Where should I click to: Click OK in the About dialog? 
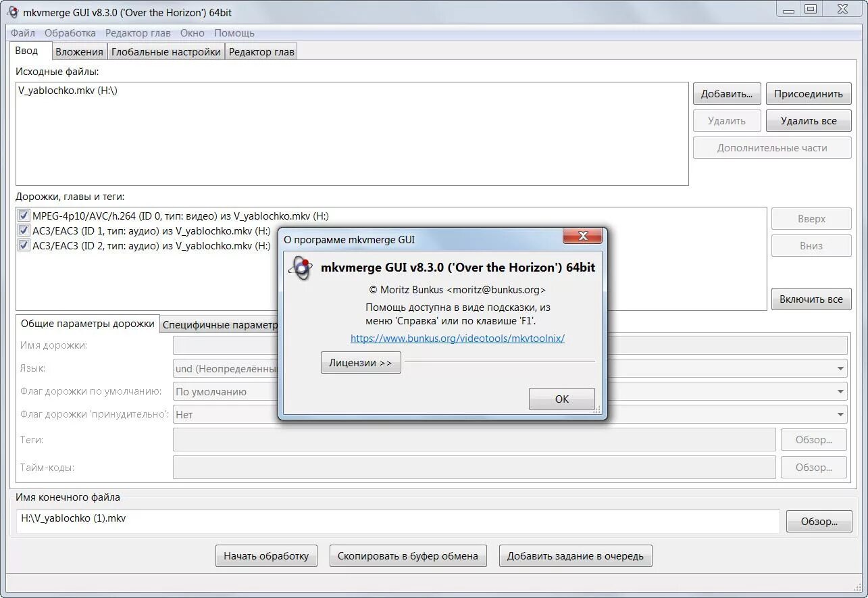(x=562, y=399)
